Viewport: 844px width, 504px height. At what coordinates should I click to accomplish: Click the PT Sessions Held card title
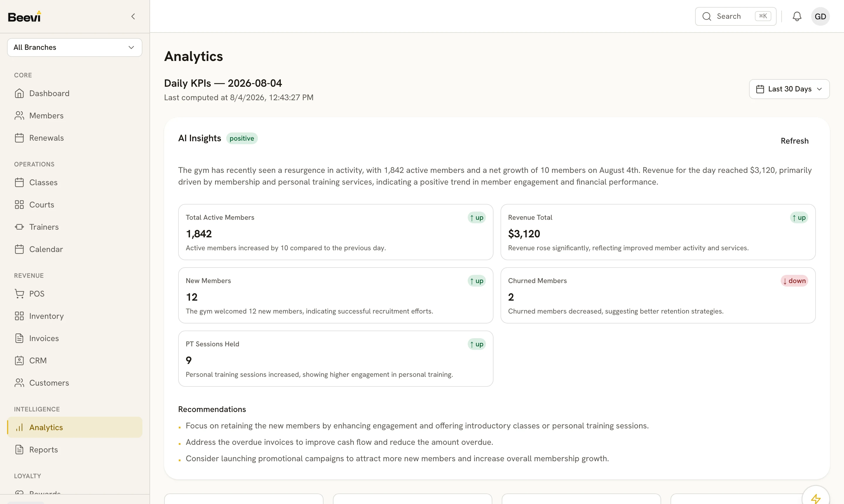212,344
